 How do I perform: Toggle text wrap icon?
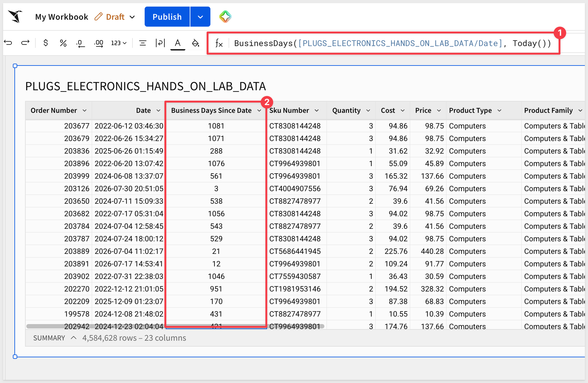point(160,43)
